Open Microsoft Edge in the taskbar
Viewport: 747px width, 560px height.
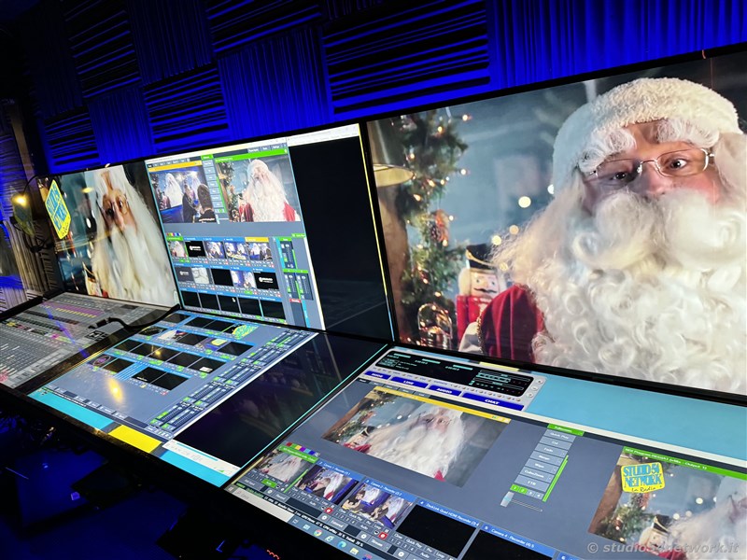(342, 544)
